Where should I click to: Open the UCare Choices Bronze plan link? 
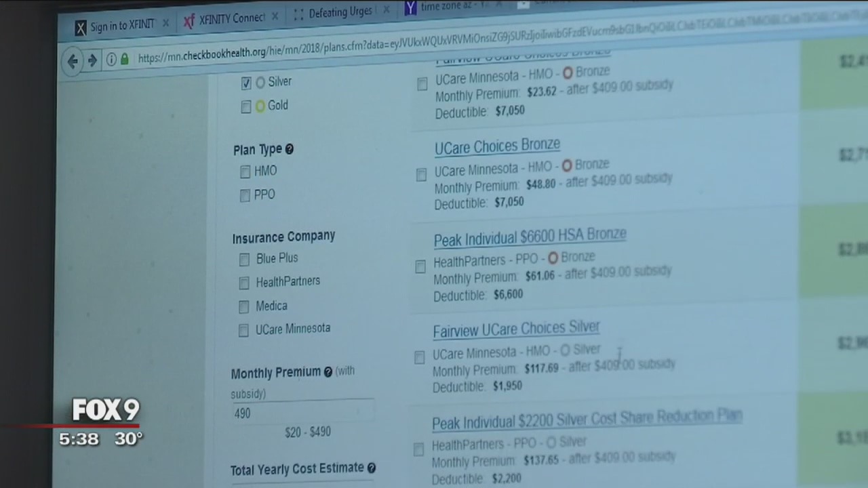click(497, 145)
